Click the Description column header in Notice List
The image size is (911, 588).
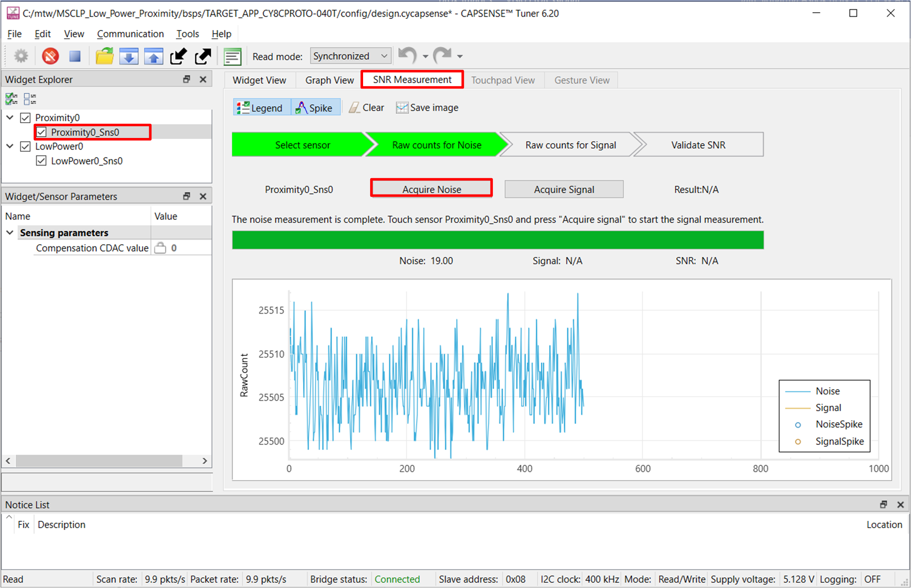61,524
